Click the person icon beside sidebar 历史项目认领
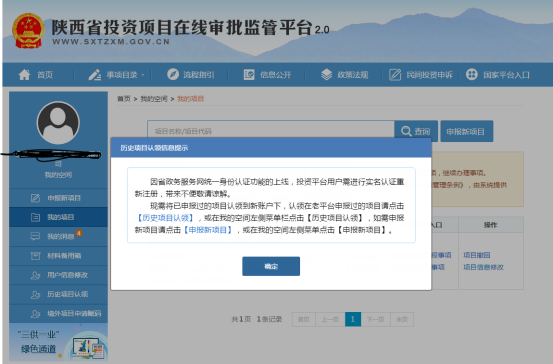 (35, 295)
